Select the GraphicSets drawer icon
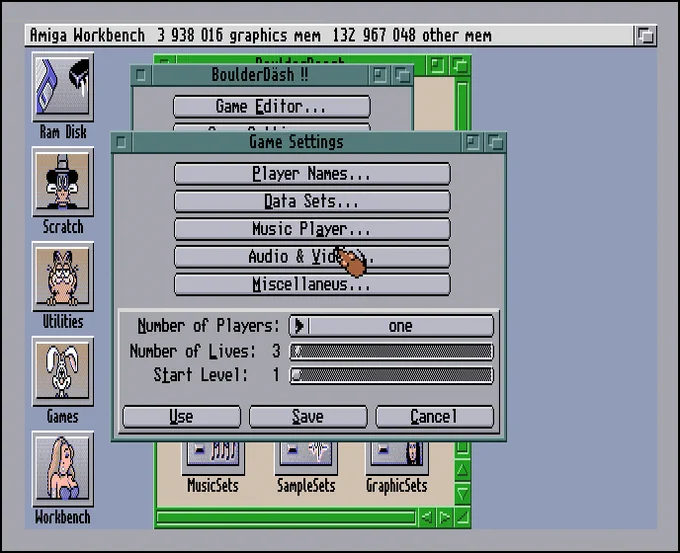Image resolution: width=680 pixels, height=553 pixels. 397,458
